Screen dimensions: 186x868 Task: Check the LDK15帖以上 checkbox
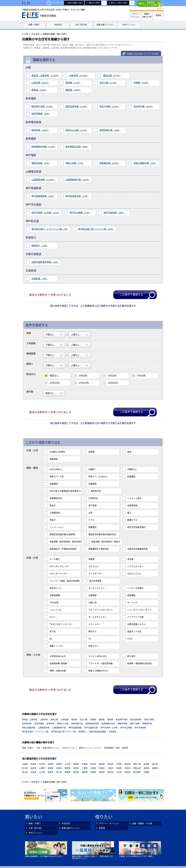coord(46,469)
